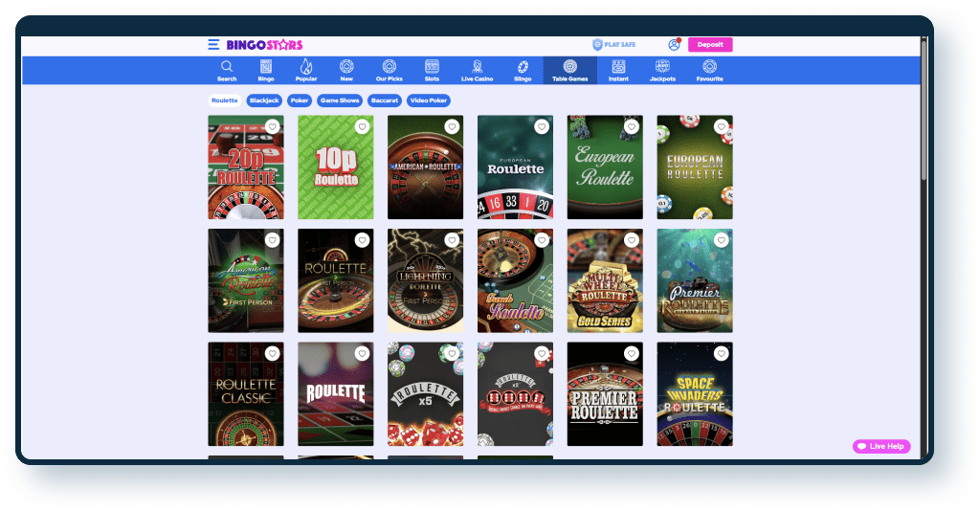The height and width of the screenshot is (511, 980).
Task: Click the page's vertical scrollbar
Action: [x=924, y=115]
